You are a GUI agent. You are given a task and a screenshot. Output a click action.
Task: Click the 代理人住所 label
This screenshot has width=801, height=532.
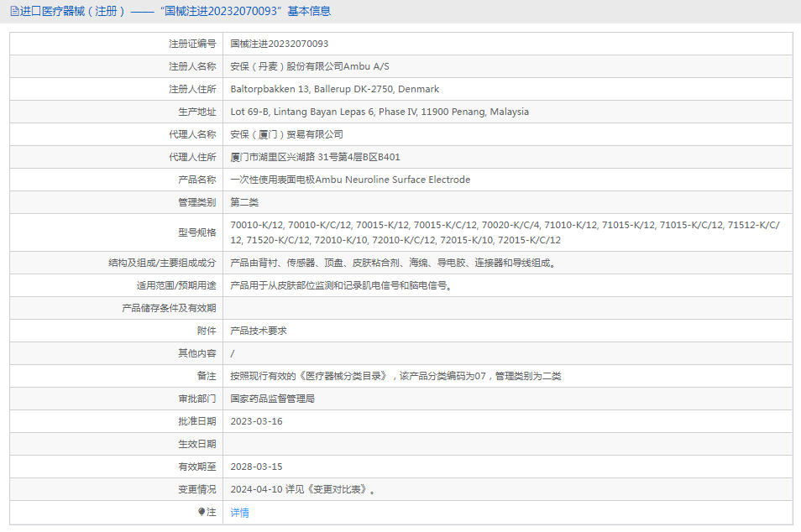coord(192,157)
